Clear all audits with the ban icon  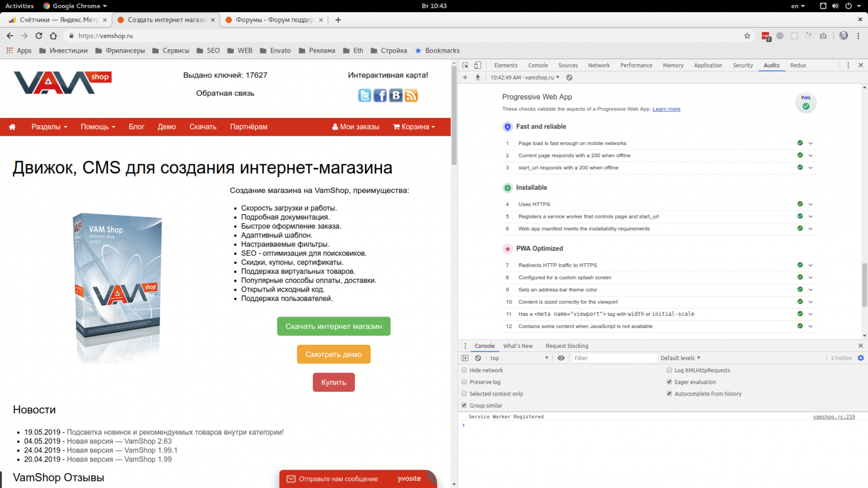coord(569,77)
